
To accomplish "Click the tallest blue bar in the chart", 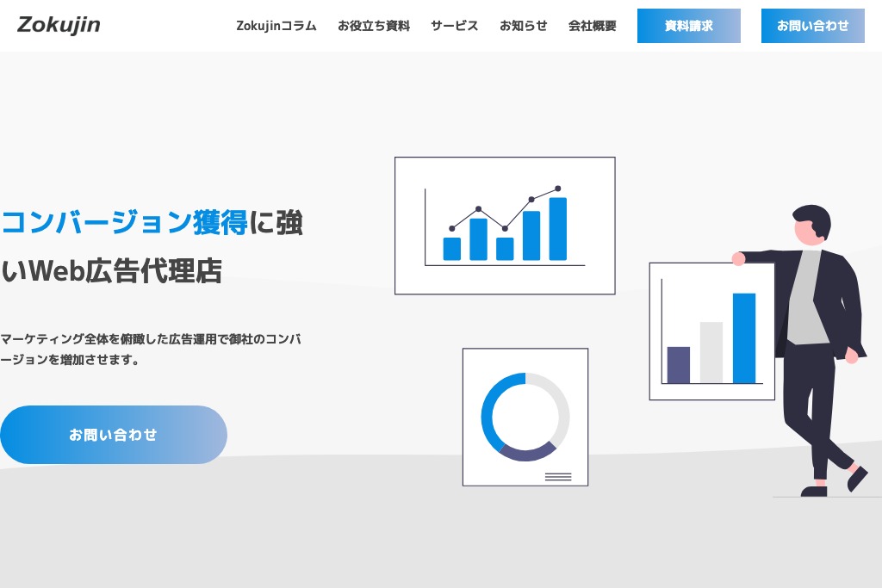I will (557, 228).
